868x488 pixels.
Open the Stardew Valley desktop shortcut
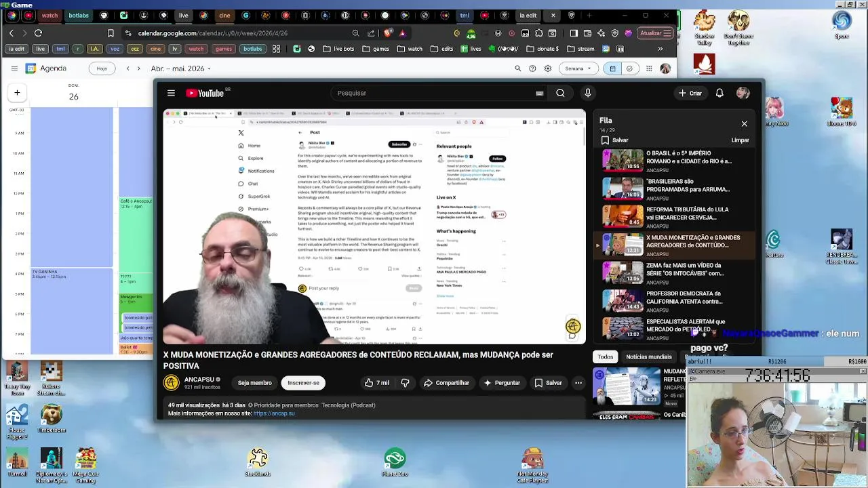(705, 28)
